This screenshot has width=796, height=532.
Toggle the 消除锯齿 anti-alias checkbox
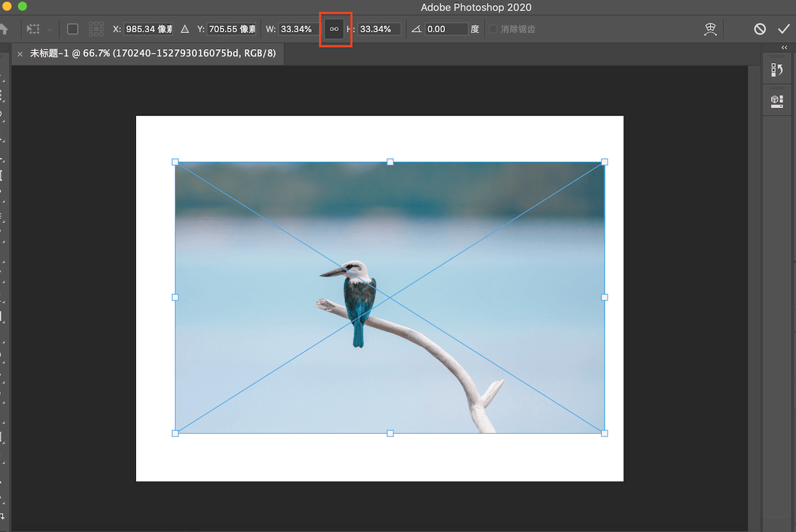pos(493,29)
